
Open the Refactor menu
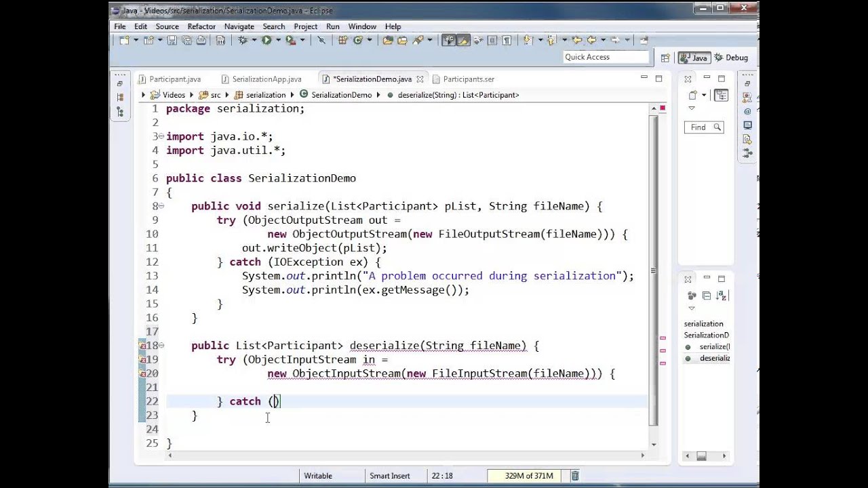(x=201, y=26)
